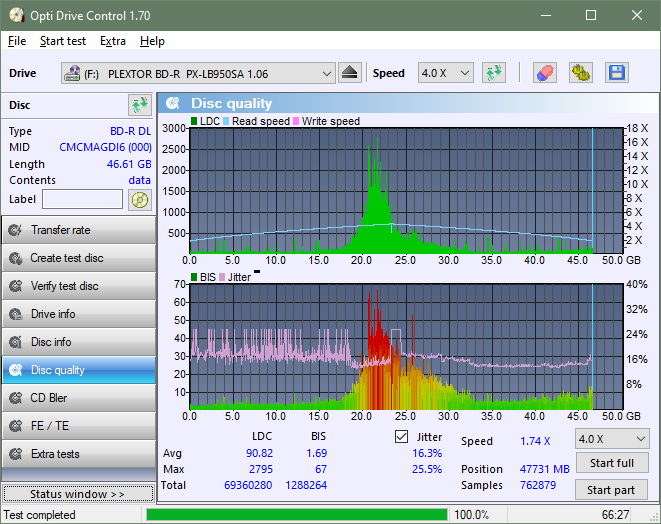Screen dimensions: 661x524
Task: Click the green test progress bar
Action: pyautogui.click(x=297, y=515)
